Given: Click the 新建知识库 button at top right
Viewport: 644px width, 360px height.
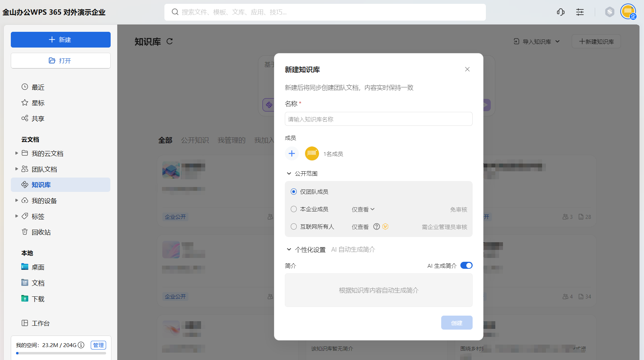Looking at the screenshot, I should pyautogui.click(x=596, y=41).
